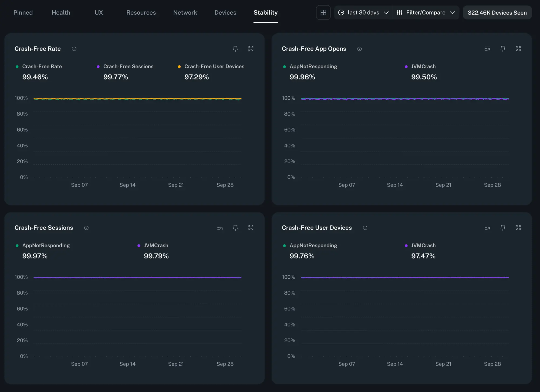Screen dimensions: 540x392
Task: Click the 322.46K Devices Seen button
Action: [x=497, y=12]
